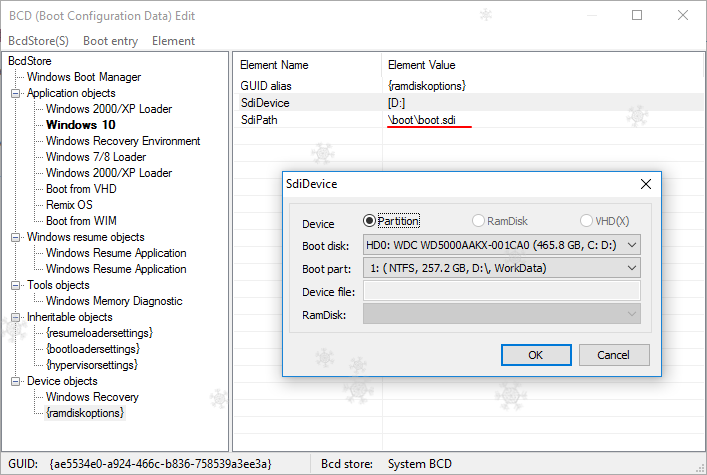
Task: Select the first Windows 2000/XP Loader entry
Action: point(109,109)
